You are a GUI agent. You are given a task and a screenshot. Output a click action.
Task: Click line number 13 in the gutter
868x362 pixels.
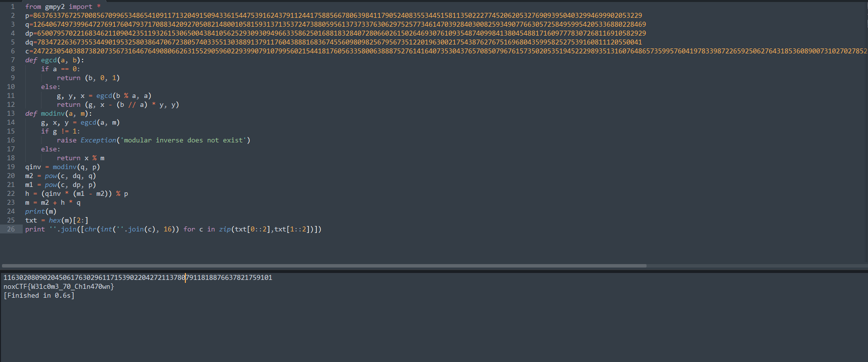click(11, 113)
